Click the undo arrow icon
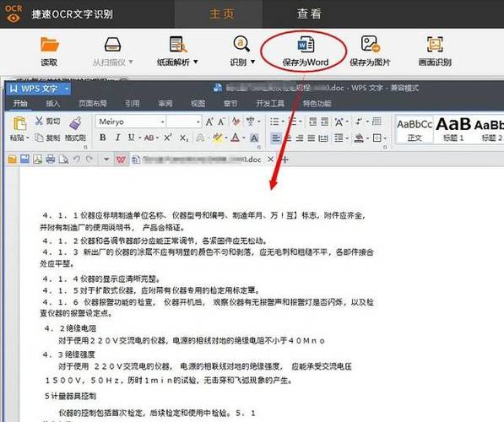This screenshot has width=504, height=422. pos(77,159)
